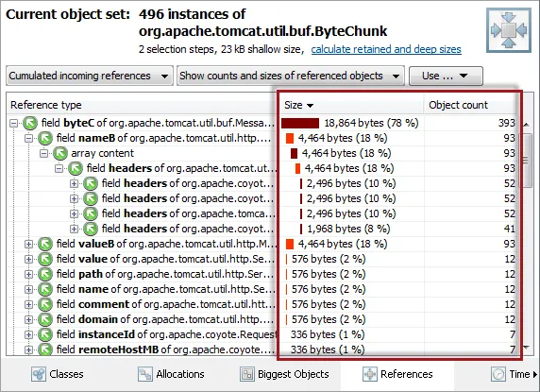The height and width of the screenshot is (392, 540).
Task: Sort by the Size column header
Action: pyautogui.click(x=351, y=105)
